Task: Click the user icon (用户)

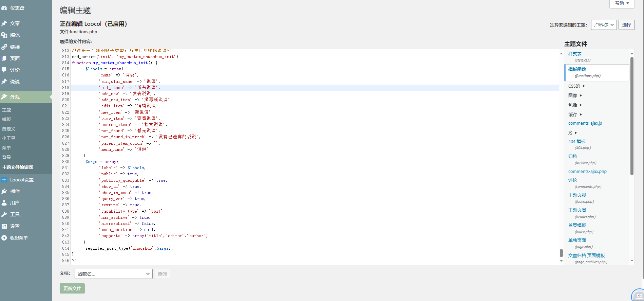Action: (x=4, y=203)
